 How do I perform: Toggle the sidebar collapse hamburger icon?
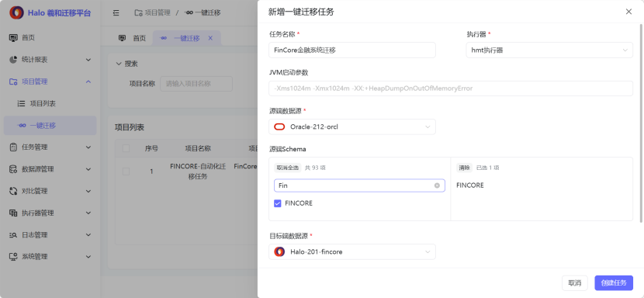pos(116,12)
